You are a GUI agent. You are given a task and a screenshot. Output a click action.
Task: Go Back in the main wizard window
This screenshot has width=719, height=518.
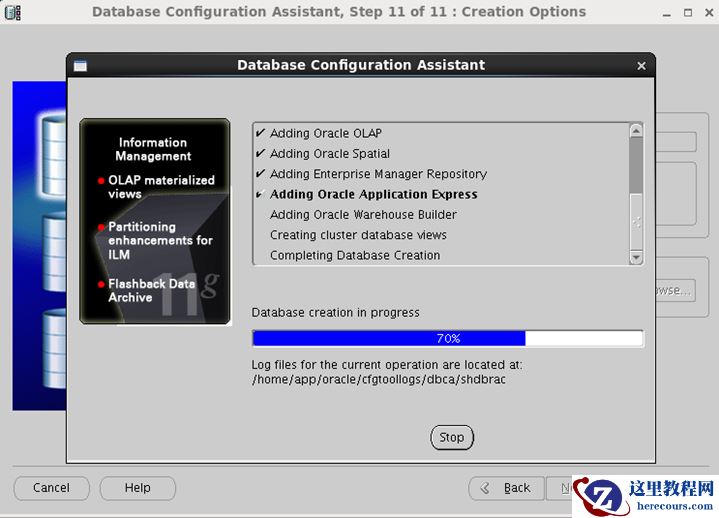(507, 488)
